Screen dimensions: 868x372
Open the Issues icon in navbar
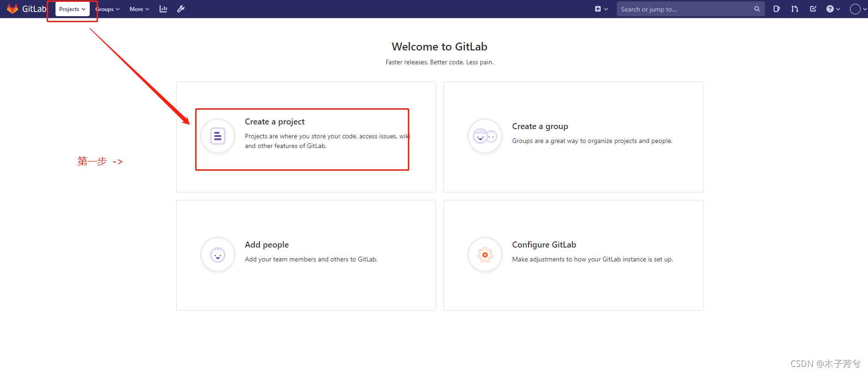click(776, 9)
